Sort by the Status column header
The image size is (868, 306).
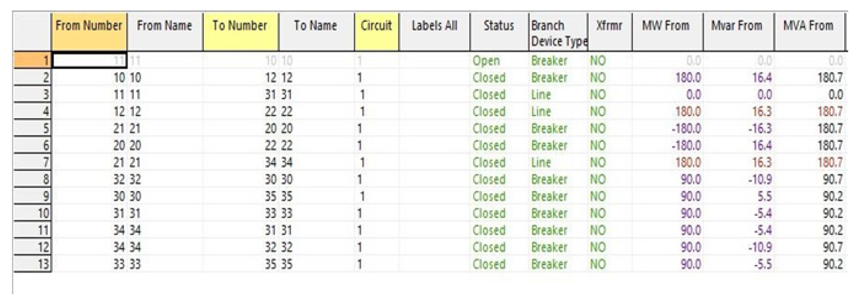(499, 32)
